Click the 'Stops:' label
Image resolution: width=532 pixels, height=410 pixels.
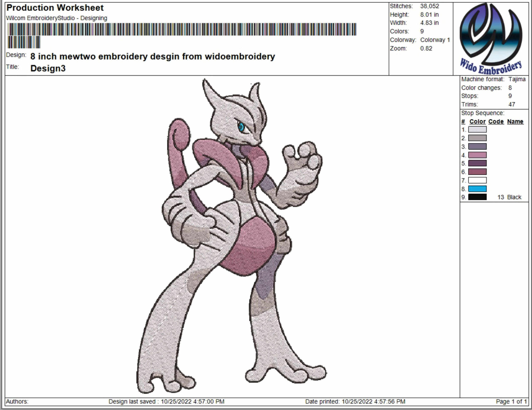point(470,96)
